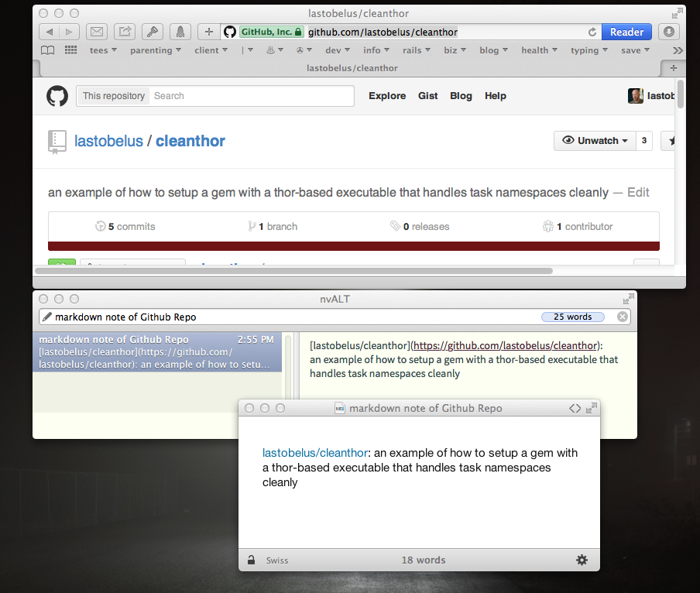
Task: Click the lastobelus/cleanthor link in Marked preview
Action: 315,453
